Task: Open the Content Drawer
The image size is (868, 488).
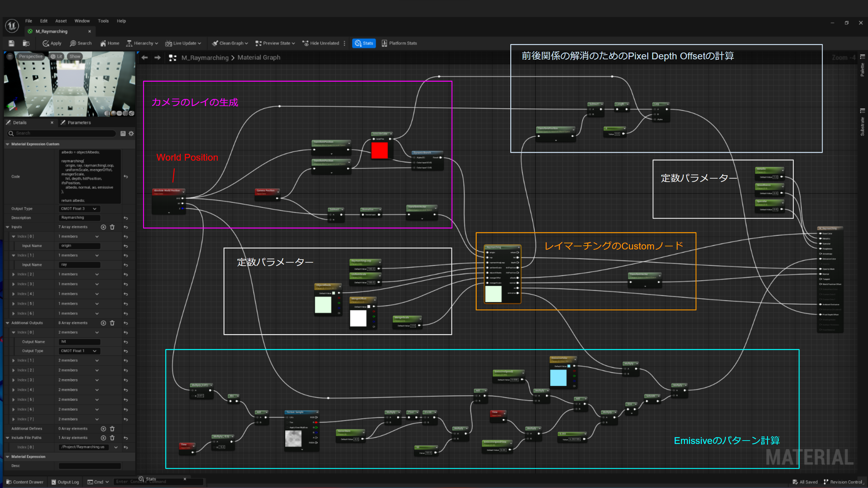Action: [25, 482]
